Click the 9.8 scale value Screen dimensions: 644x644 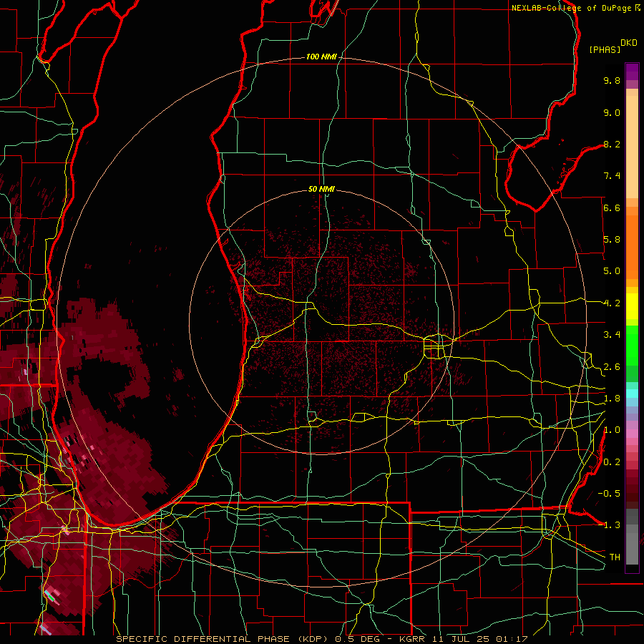coord(612,80)
